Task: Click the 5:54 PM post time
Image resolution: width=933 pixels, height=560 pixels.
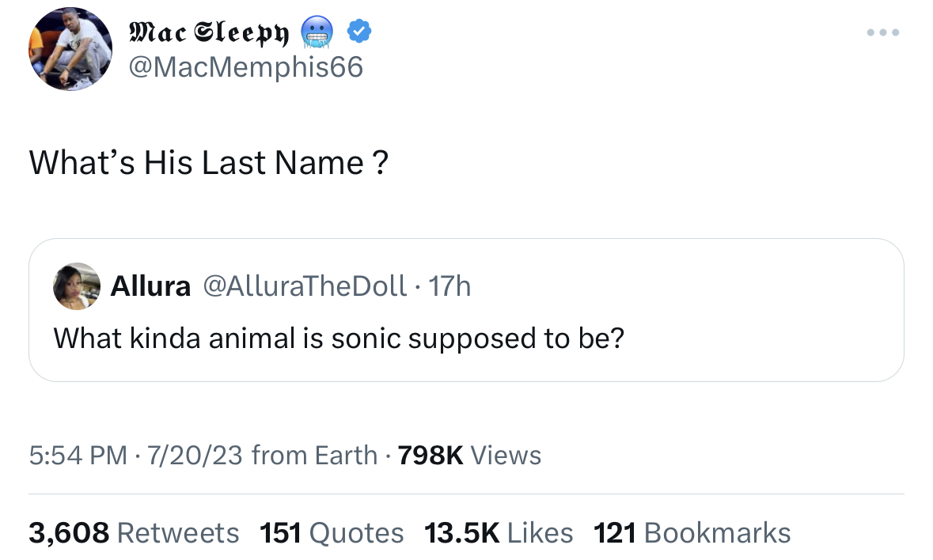Action: click(x=78, y=456)
